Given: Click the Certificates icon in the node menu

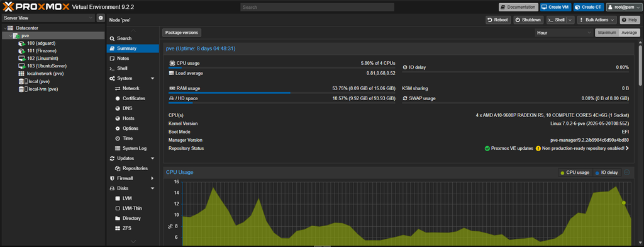Looking at the screenshot, I should click(118, 98).
